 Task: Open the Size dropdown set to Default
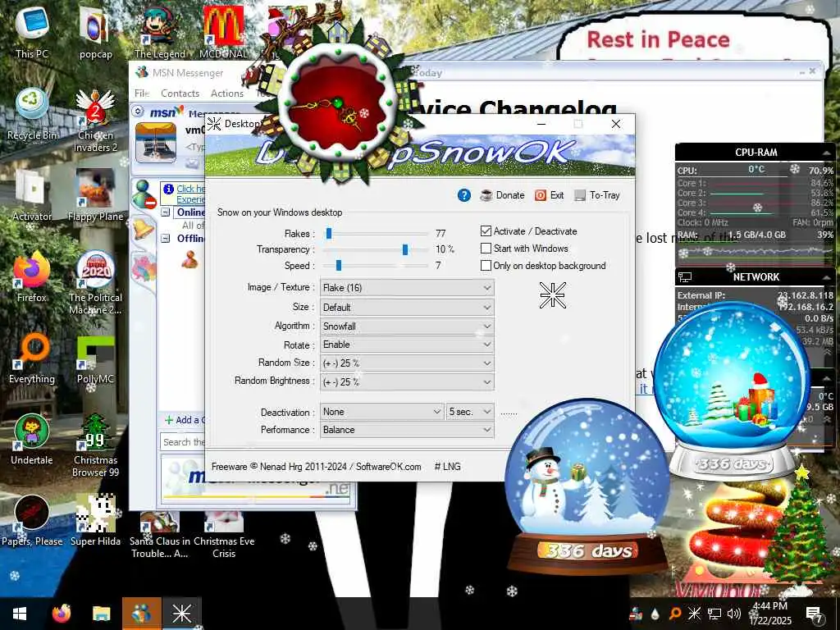click(x=407, y=308)
